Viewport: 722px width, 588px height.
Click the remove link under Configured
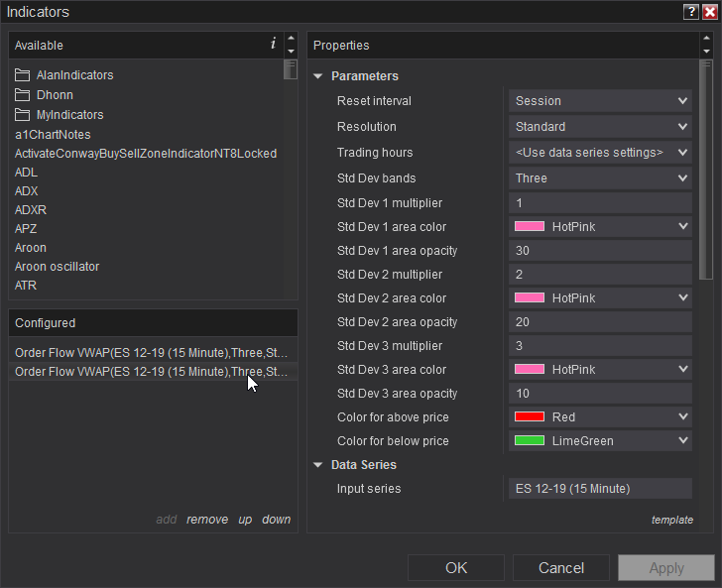pyautogui.click(x=206, y=520)
